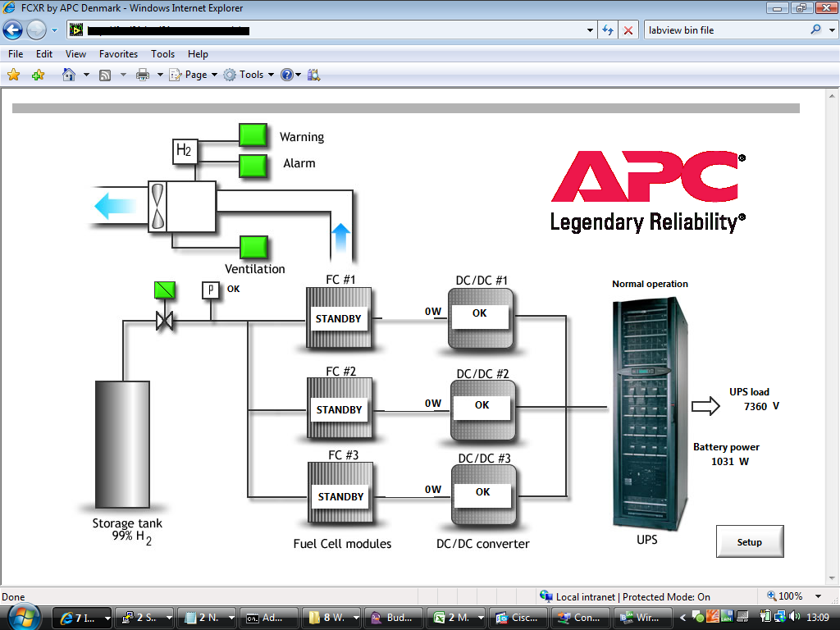Open the Favorites Center star icon
The height and width of the screenshot is (630, 840).
tap(14, 75)
